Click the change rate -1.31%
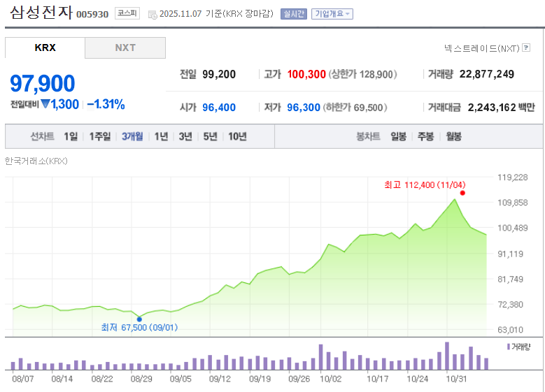This screenshot has height=392, width=545. click(x=106, y=104)
